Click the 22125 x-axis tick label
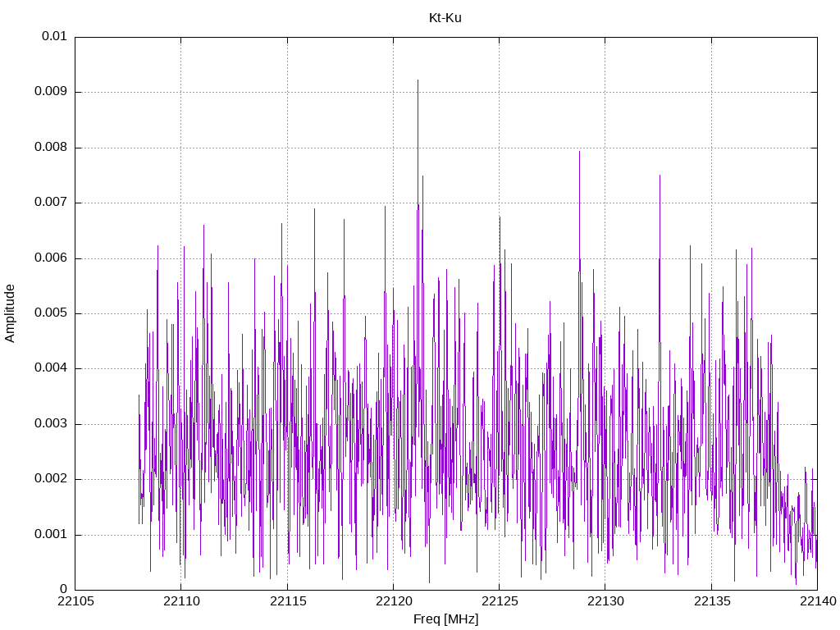 coord(500,601)
